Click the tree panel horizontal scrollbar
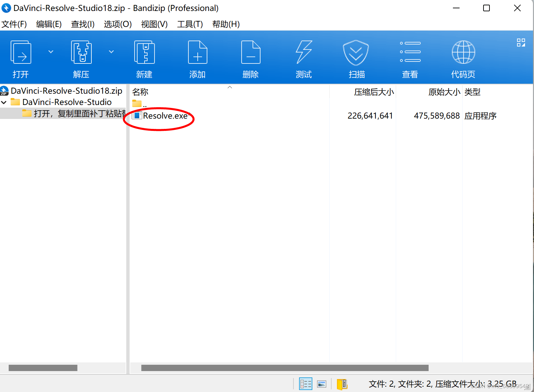 [43, 368]
